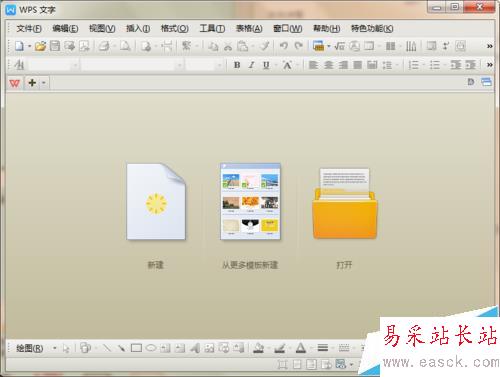
Task: Select the rectangle drawing tool
Action: tap(136, 348)
